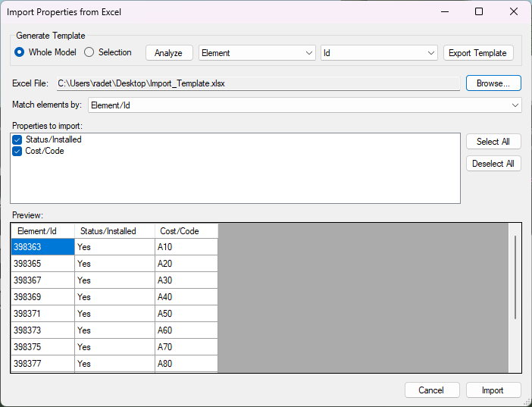Minimize the Import Properties dialog

pyautogui.click(x=445, y=11)
